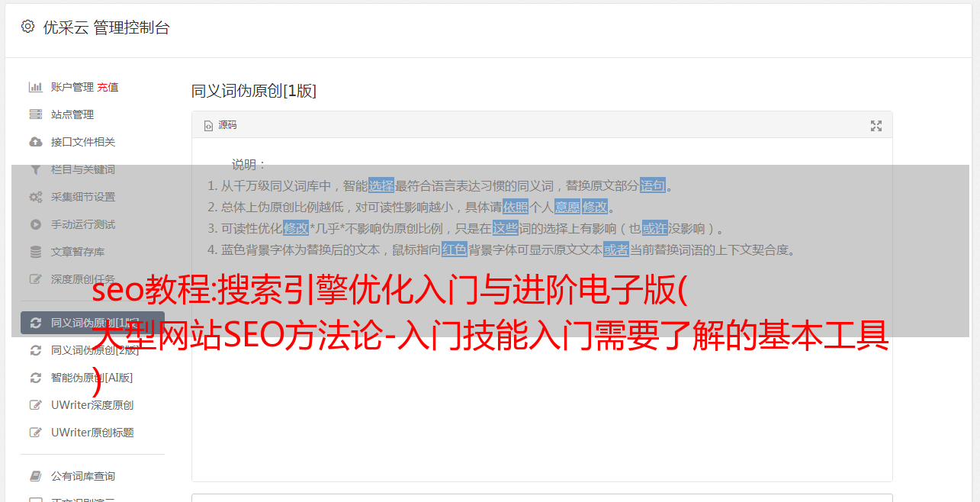This screenshot has height=502, width=980.
Task: Click the 采集细节设置 gears icon
Action: (x=35, y=197)
